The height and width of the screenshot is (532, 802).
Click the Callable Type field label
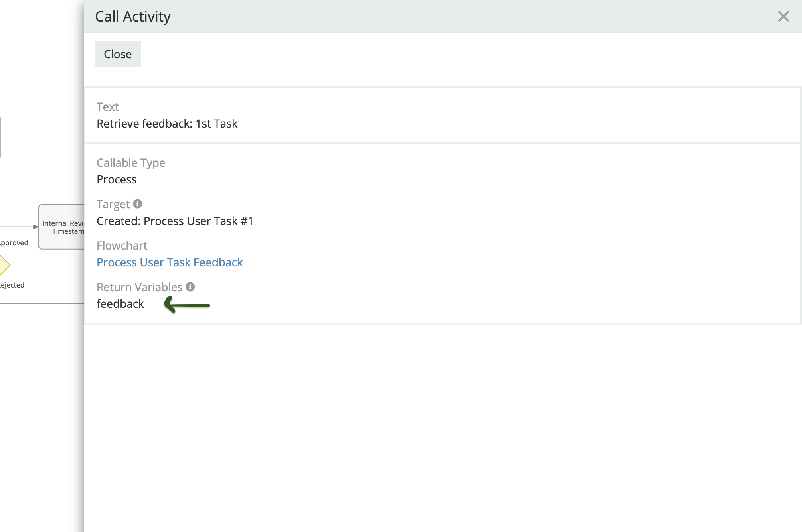click(x=130, y=163)
